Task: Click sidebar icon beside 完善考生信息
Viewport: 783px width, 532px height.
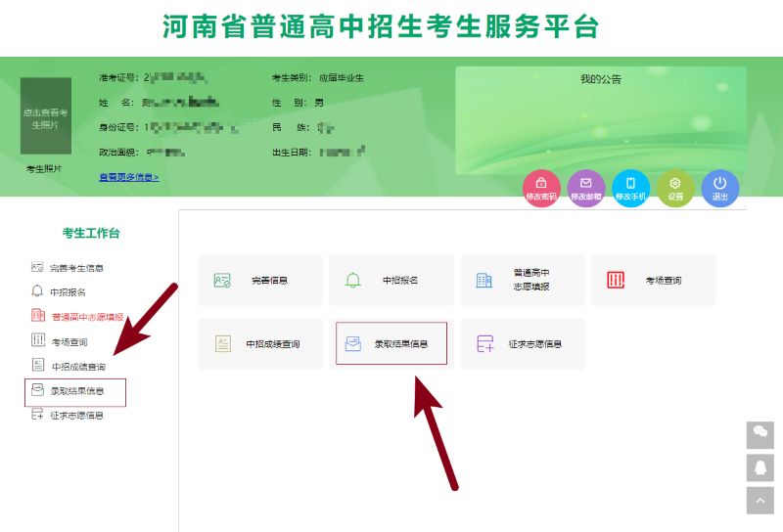Action: click(x=37, y=267)
